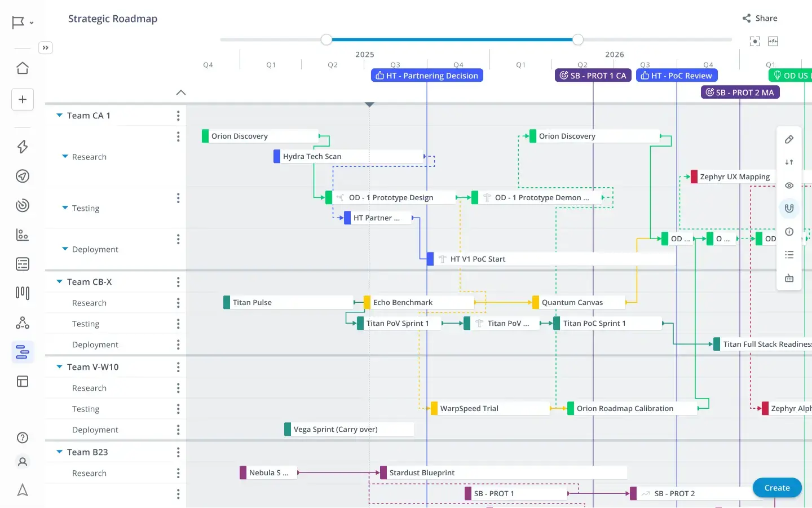This screenshot has width=812, height=508.
Task: Click the Create button
Action: pos(777,488)
